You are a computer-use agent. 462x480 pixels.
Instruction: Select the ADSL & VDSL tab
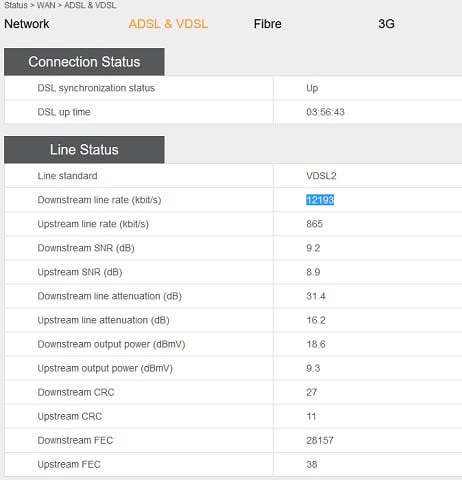pos(168,24)
